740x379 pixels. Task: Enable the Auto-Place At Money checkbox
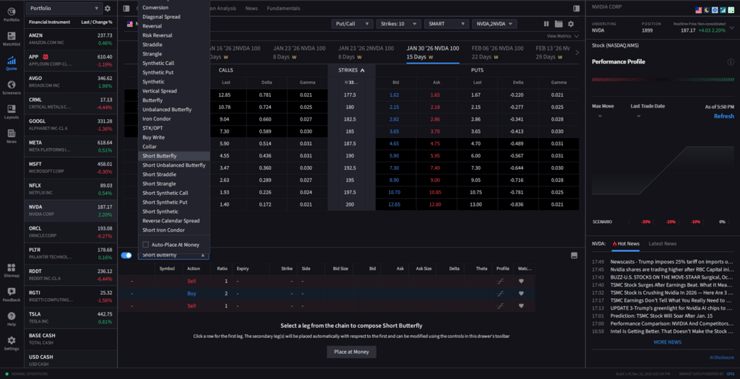pos(146,244)
